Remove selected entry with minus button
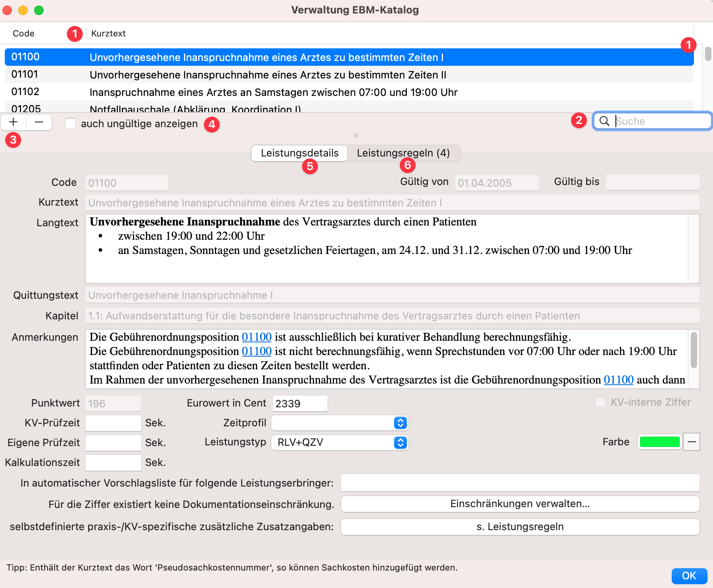The image size is (713, 588). [x=39, y=122]
